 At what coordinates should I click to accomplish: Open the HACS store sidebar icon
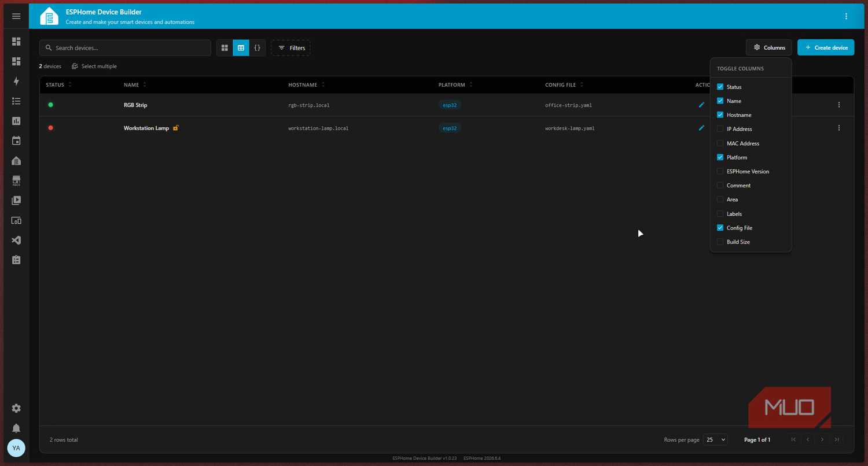(16, 181)
